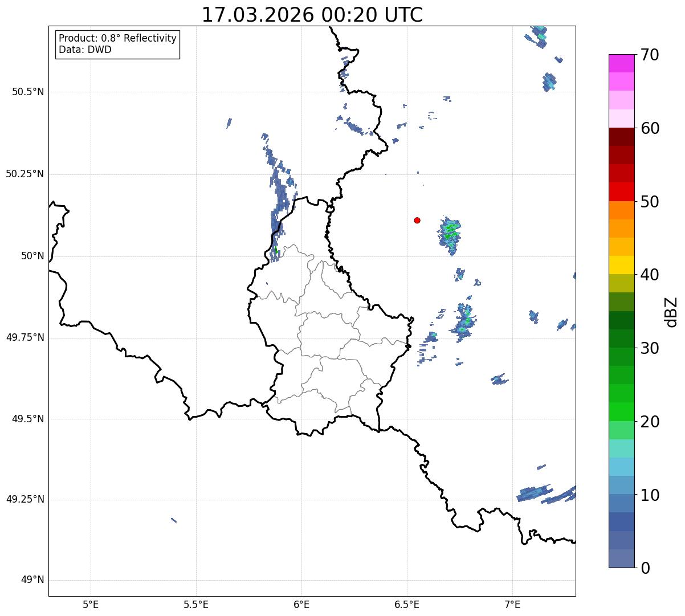Click the longitude label "6°E"
The image size is (685, 616).
tap(301, 604)
